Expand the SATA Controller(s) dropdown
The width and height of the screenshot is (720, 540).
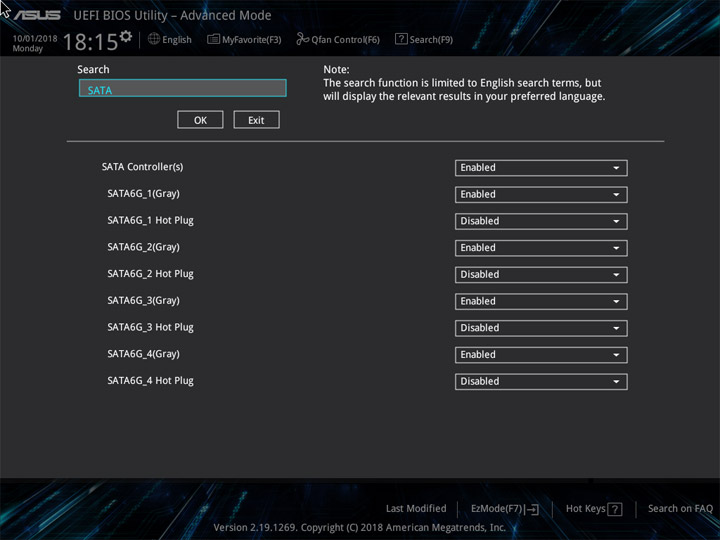pos(541,168)
